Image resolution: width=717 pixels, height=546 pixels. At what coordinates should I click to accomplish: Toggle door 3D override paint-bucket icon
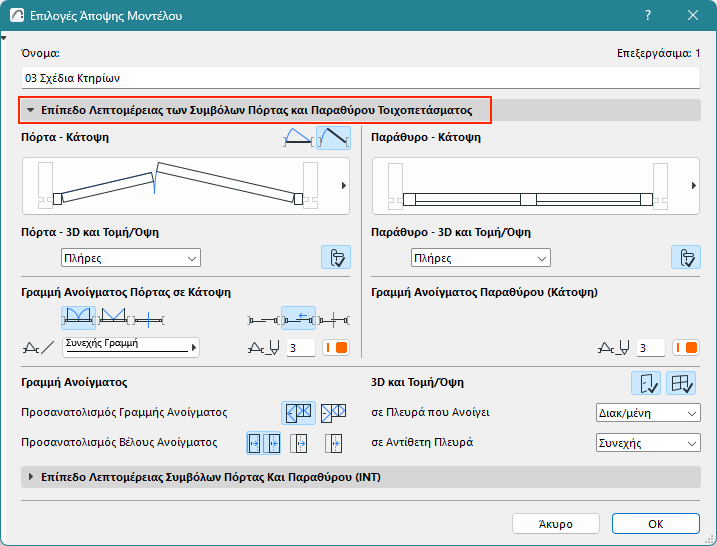click(335, 258)
